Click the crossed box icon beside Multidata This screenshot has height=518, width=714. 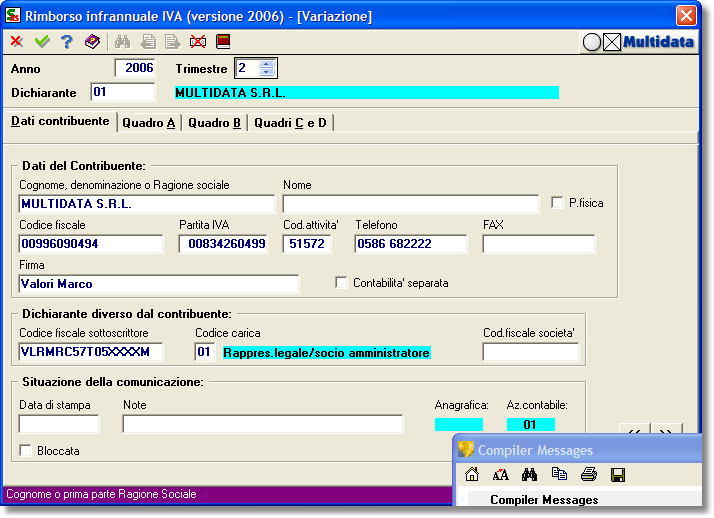coord(612,42)
